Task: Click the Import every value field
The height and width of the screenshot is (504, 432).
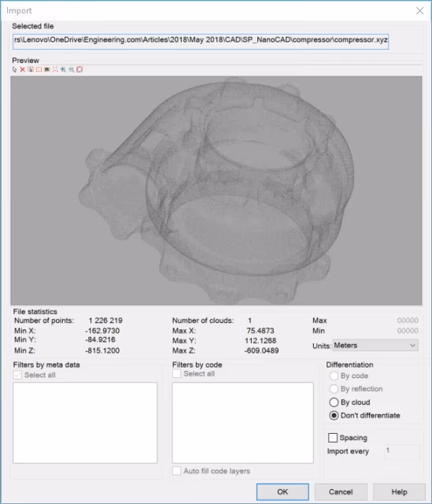Action: [402, 451]
